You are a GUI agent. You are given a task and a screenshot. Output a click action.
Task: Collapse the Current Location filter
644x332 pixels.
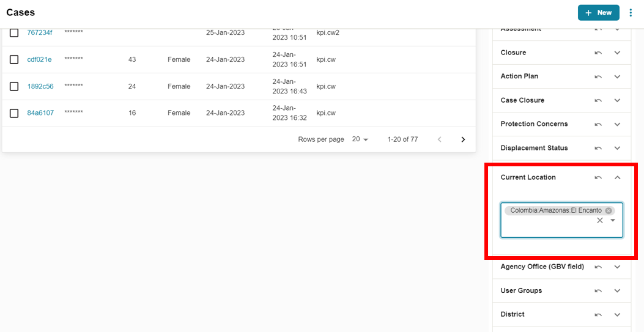tap(617, 177)
